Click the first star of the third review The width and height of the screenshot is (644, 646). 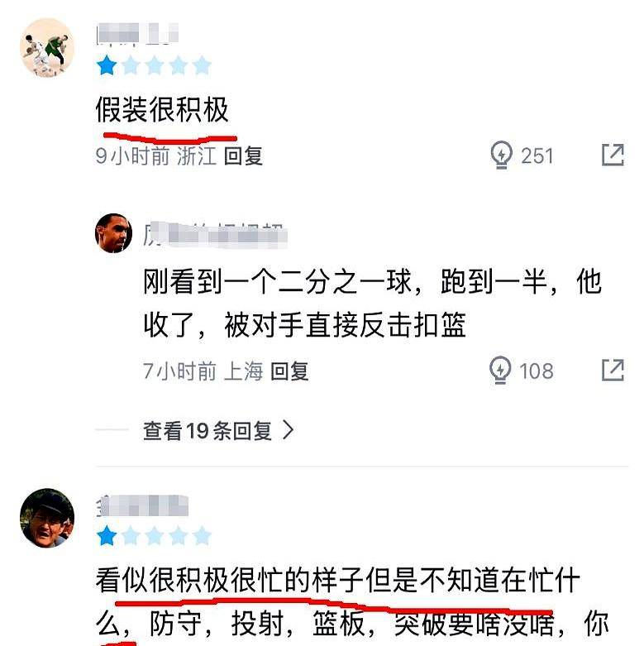(107, 536)
